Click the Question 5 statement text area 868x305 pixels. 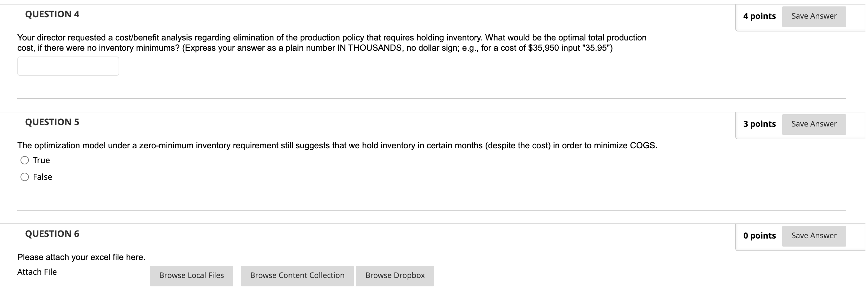pyautogui.click(x=336, y=145)
